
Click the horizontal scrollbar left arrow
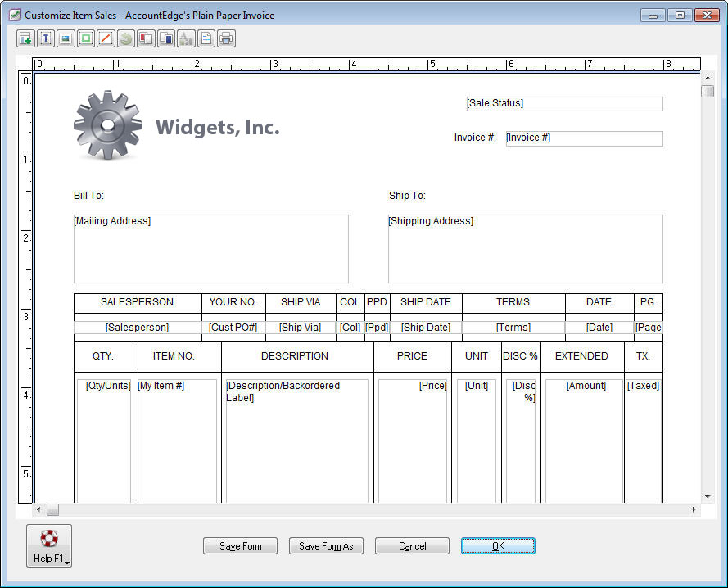pos(38,509)
